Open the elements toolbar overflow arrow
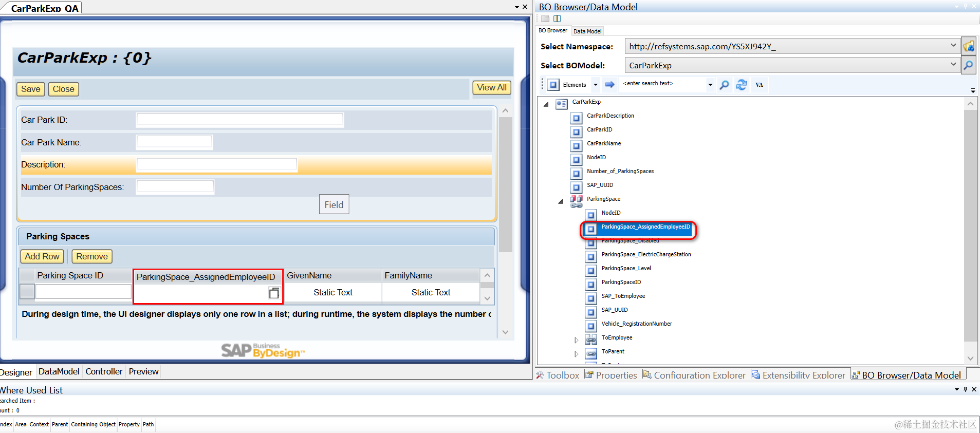 point(973,90)
